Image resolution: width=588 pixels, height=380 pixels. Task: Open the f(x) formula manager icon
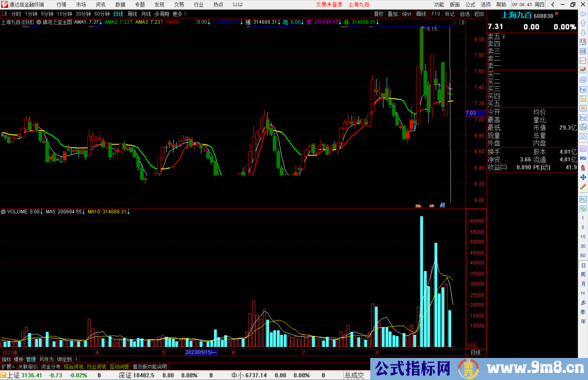[x=583, y=127]
